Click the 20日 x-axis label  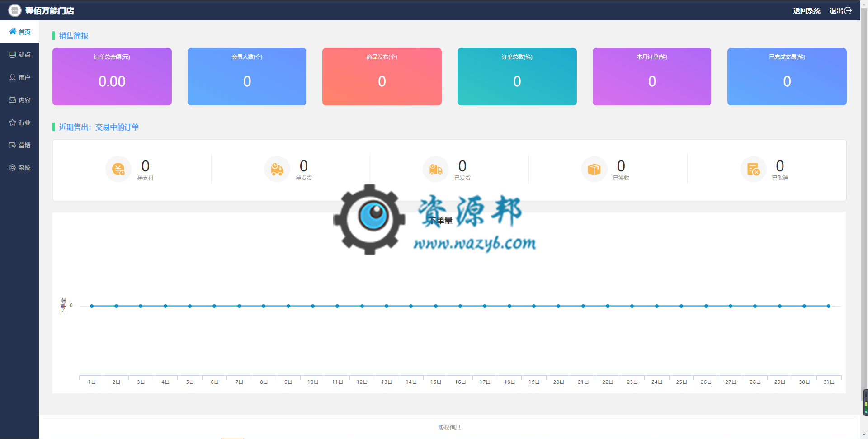(x=559, y=382)
